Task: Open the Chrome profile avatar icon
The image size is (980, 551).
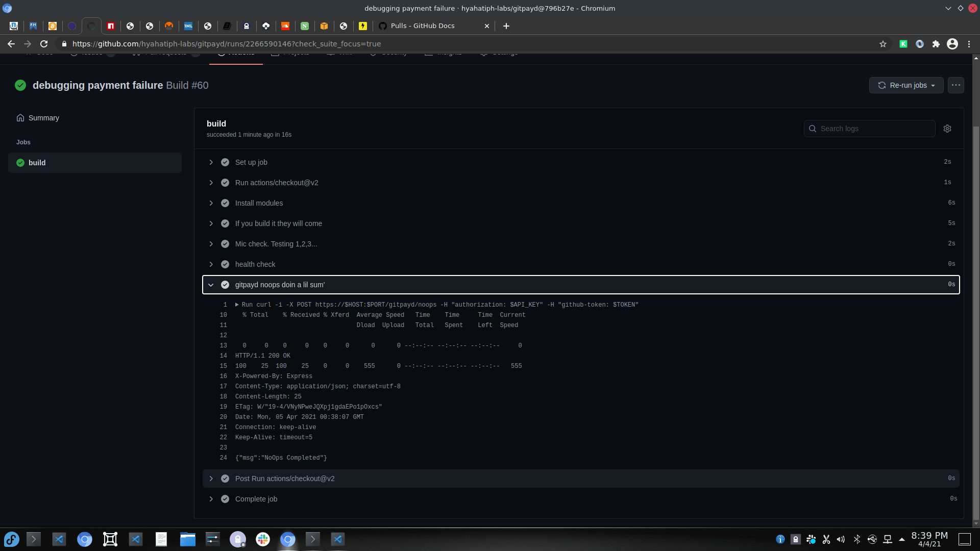Action: pyautogui.click(x=952, y=44)
